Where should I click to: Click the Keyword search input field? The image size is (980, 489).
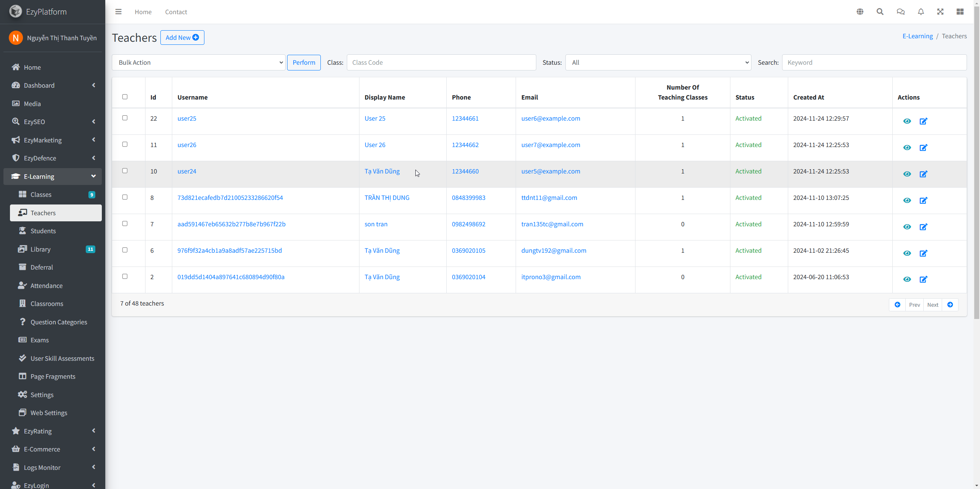click(x=874, y=62)
